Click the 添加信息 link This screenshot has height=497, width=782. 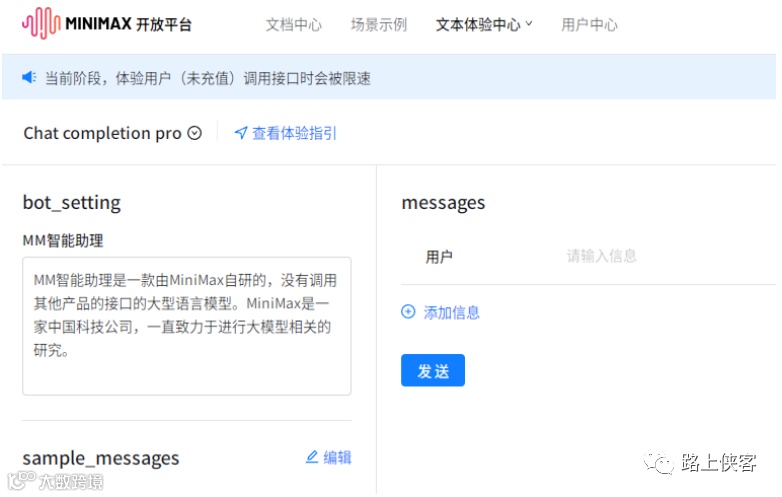[x=451, y=313]
